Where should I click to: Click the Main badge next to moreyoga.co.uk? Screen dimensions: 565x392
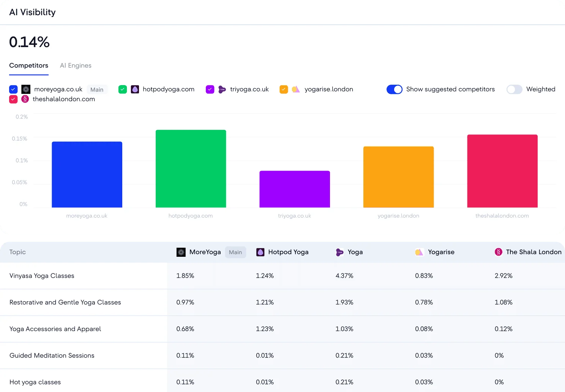tap(97, 90)
